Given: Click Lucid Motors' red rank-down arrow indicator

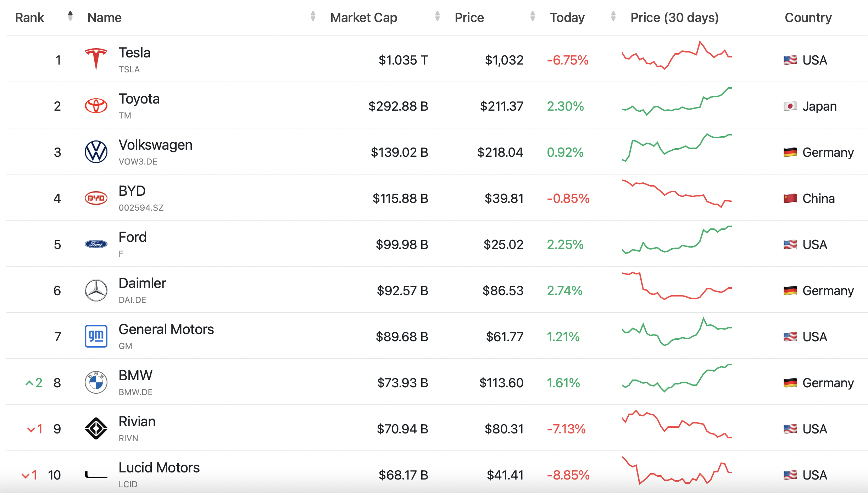Looking at the screenshot, I should click(29, 475).
